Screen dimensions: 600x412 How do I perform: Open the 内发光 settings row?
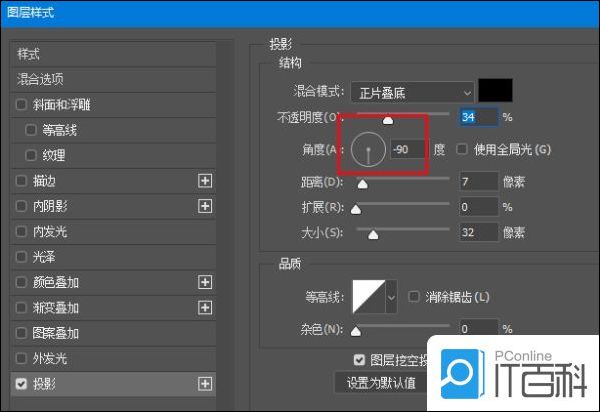tap(113, 231)
